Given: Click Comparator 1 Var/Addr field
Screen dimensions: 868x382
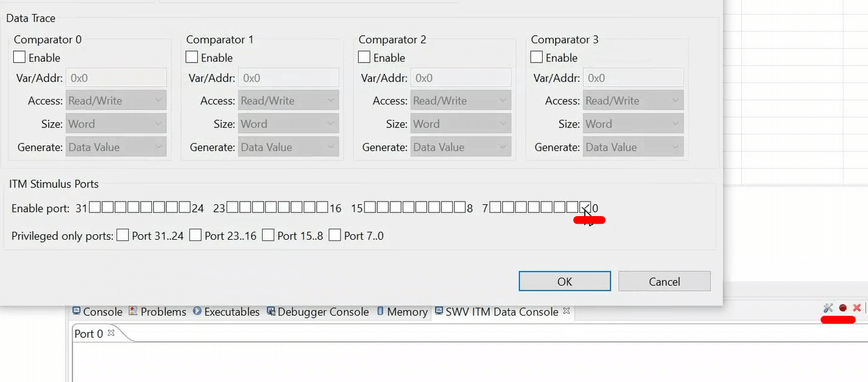Looking at the screenshot, I should [x=288, y=77].
